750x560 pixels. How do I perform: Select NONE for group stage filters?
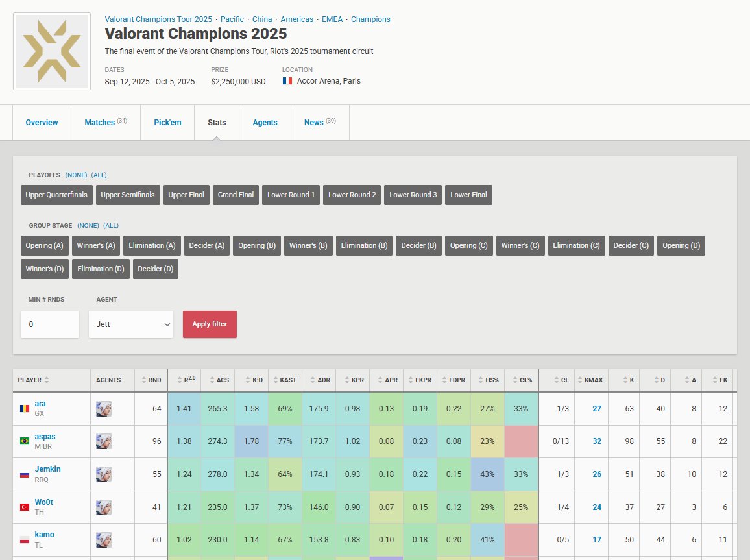(x=88, y=226)
